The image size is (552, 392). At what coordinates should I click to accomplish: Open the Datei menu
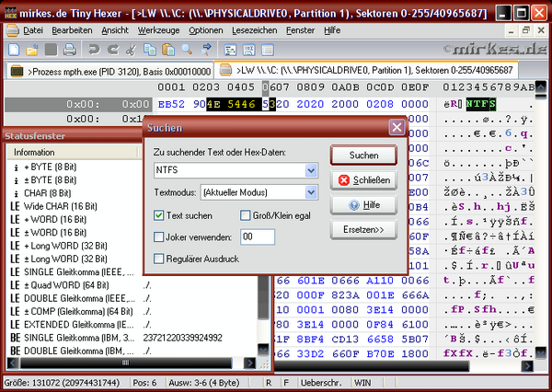click(x=33, y=30)
